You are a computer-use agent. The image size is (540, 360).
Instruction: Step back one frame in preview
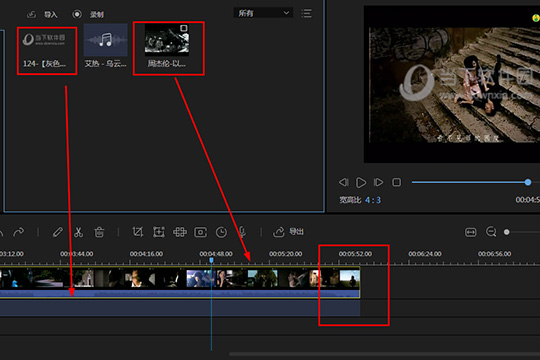click(344, 182)
